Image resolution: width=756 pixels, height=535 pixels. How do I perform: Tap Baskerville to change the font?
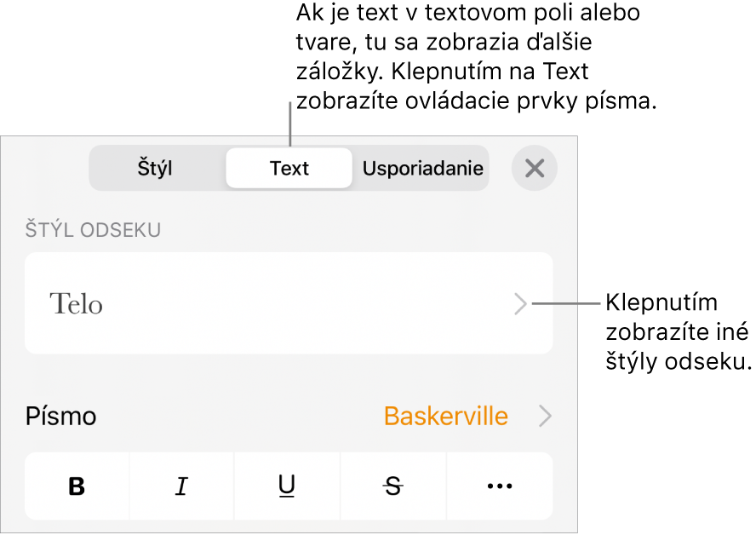(x=444, y=417)
